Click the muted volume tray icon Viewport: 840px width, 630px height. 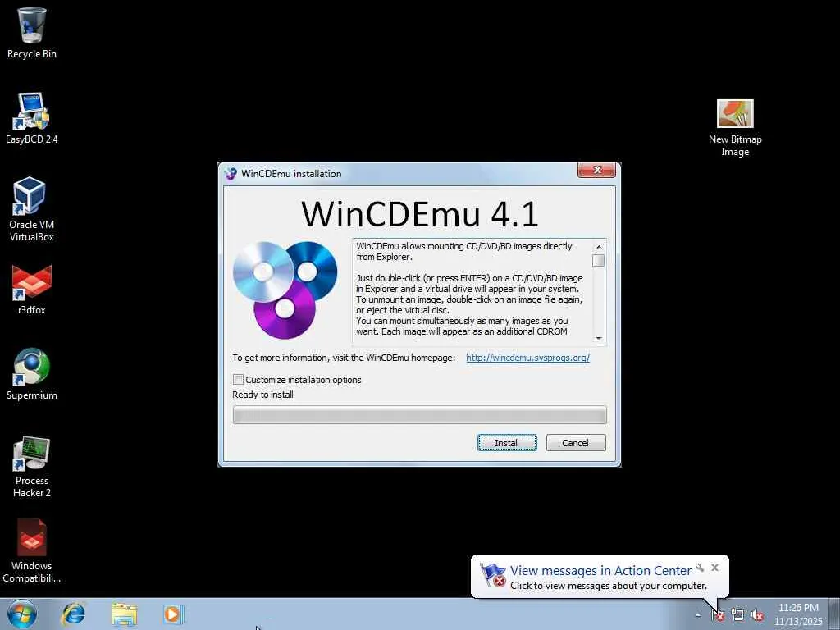(757, 615)
